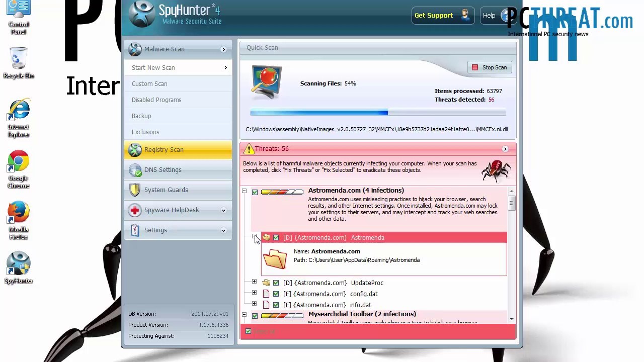The height and width of the screenshot is (362, 644).
Task: Click the scanned file path ending MMCEx.ni.dll
Action: coord(377,129)
